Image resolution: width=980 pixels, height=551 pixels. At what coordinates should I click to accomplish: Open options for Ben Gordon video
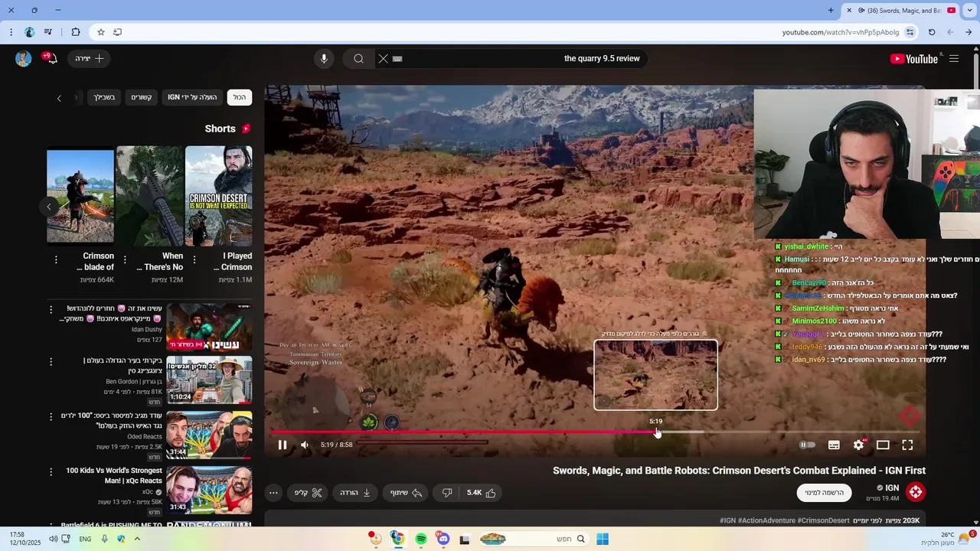tap(51, 361)
